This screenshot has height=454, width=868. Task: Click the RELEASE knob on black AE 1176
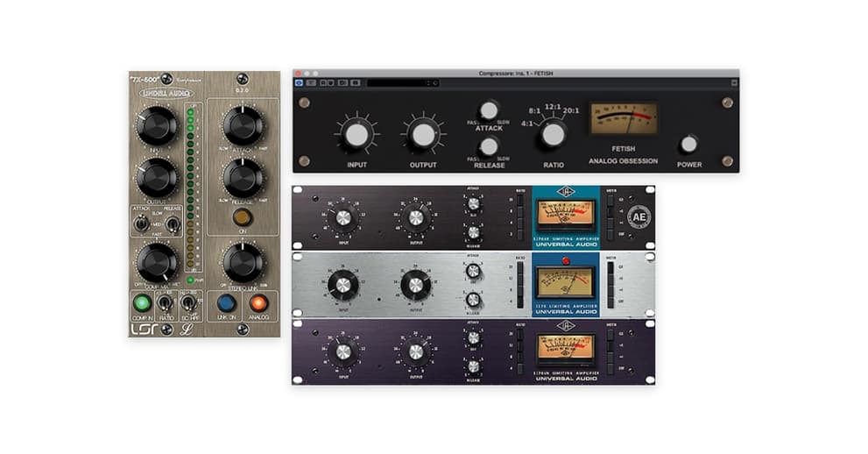(473, 231)
